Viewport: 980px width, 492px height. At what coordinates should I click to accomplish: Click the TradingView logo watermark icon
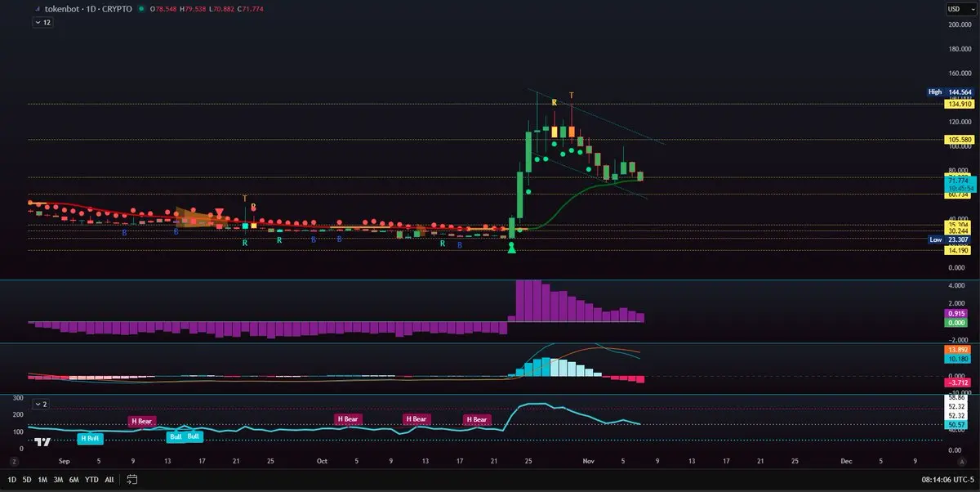tap(44, 441)
